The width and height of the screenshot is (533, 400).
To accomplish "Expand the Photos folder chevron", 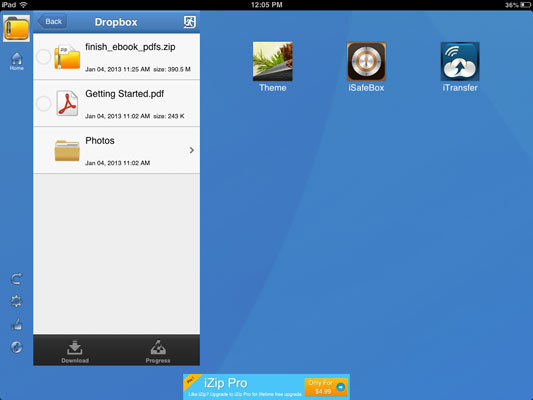I will [192, 150].
